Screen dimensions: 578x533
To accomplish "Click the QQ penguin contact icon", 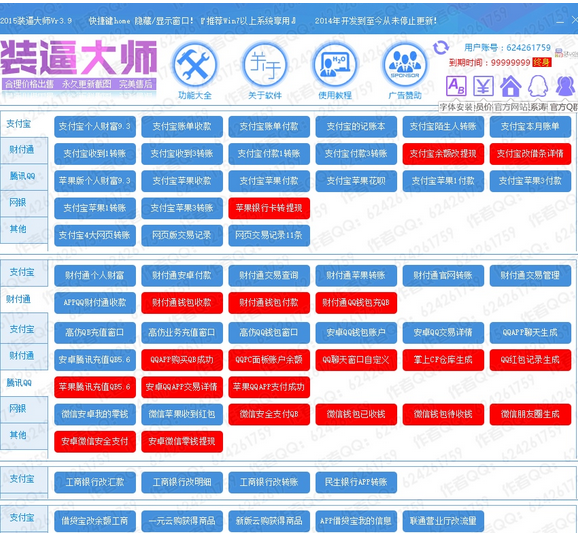I will 538,86.
